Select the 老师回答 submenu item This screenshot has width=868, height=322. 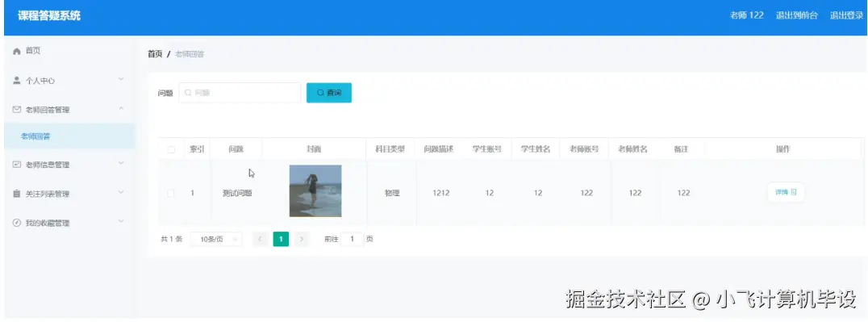tap(69, 136)
